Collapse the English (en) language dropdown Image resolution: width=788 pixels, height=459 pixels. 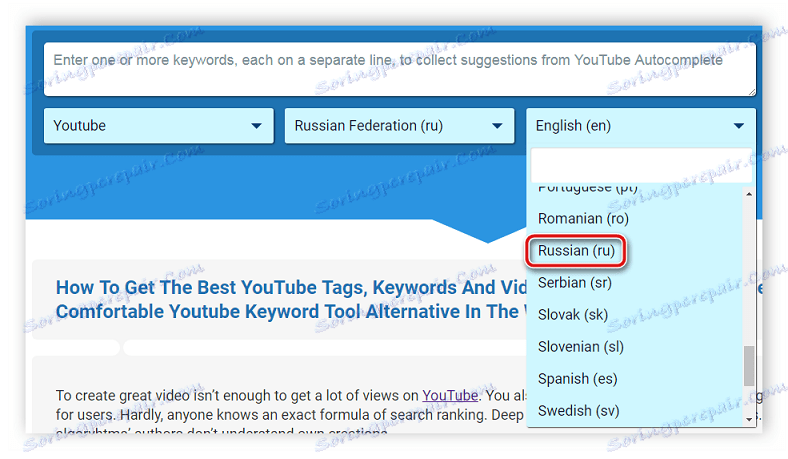tap(641, 126)
